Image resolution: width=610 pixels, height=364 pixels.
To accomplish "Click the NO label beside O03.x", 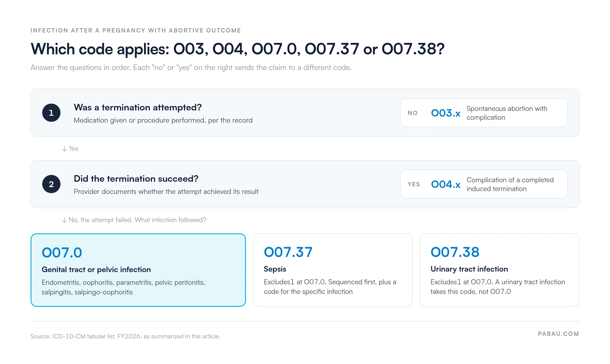I will tap(413, 113).
